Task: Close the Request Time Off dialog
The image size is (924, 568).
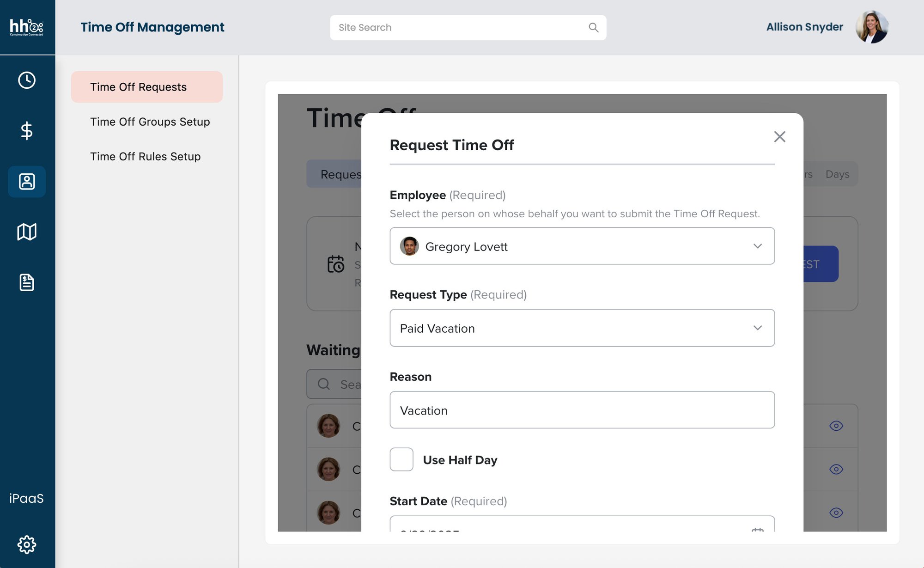Action: [779, 137]
